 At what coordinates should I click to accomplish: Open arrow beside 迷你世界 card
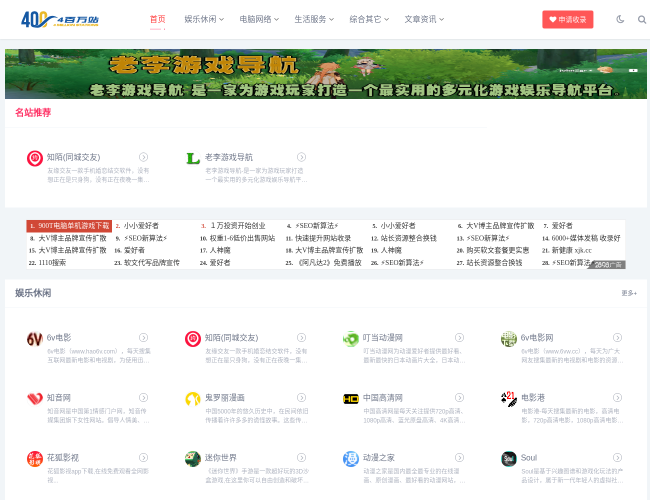click(x=301, y=457)
